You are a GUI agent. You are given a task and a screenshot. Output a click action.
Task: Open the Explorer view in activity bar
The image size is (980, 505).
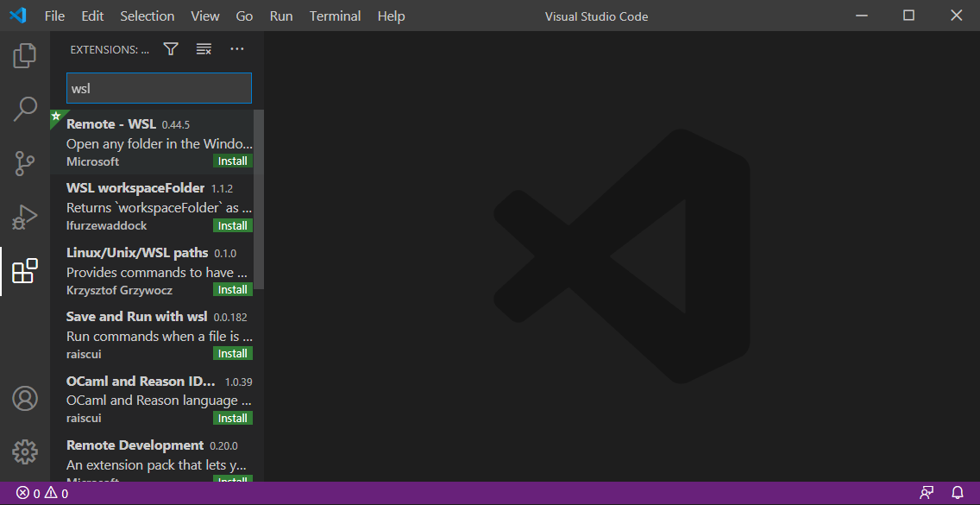25,56
